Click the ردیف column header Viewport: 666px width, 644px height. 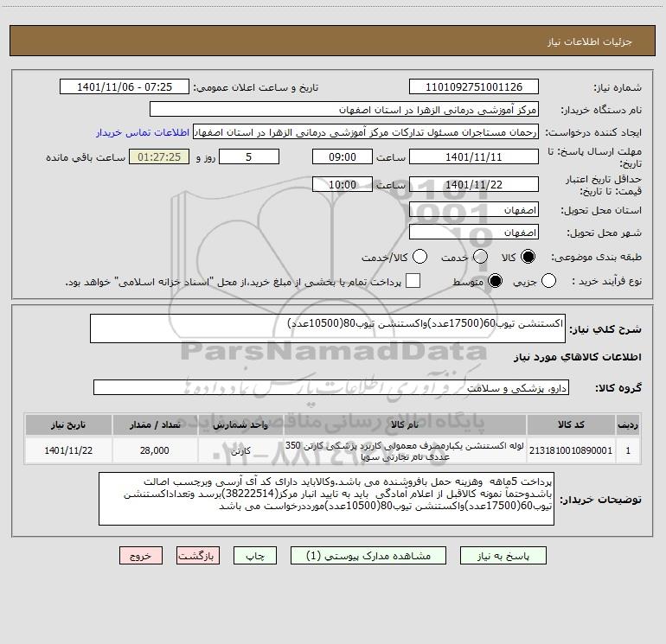pos(628,424)
